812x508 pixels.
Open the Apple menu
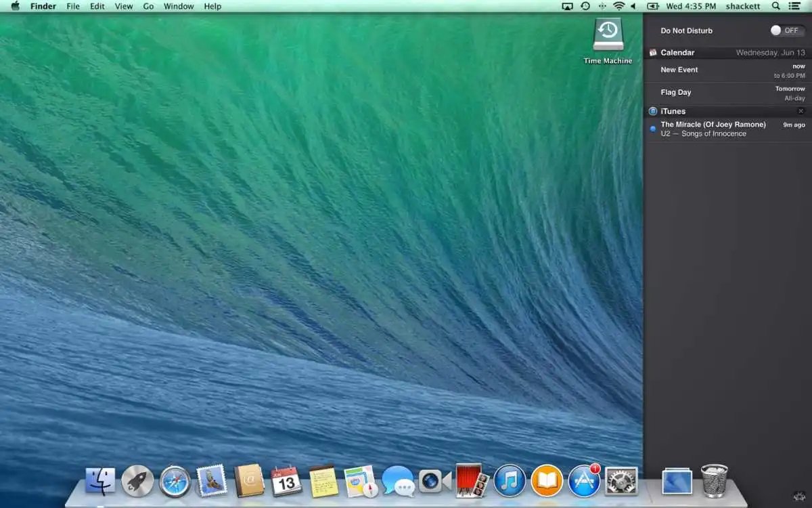pyautogui.click(x=15, y=6)
